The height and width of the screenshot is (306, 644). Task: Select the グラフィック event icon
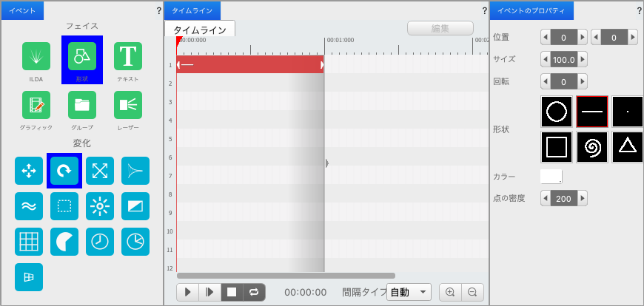pyautogui.click(x=36, y=105)
